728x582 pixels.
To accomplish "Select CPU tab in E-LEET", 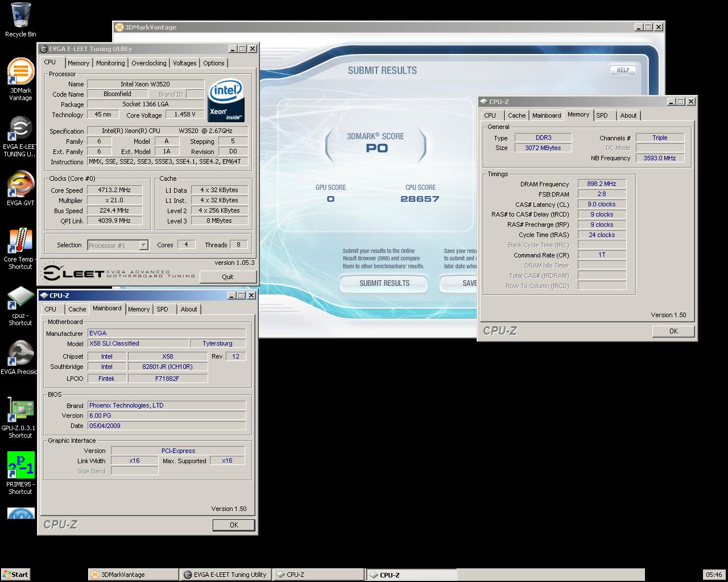I will click(50, 62).
